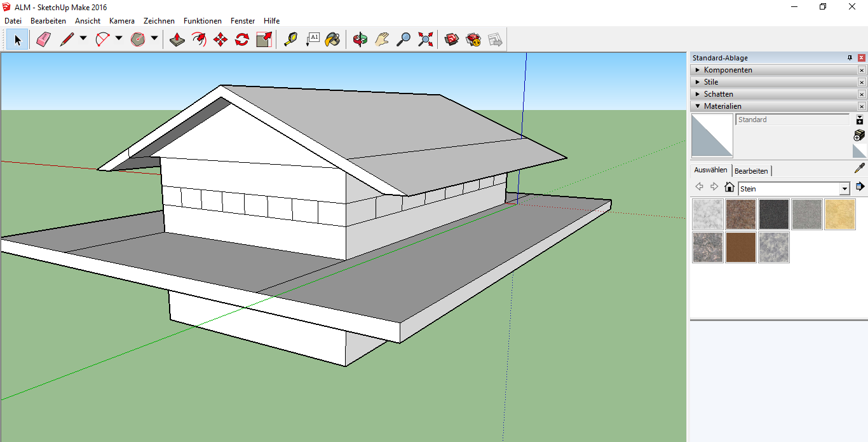Click the home icon in the materials browser
Image resolution: width=868 pixels, height=442 pixels.
pyautogui.click(x=729, y=187)
